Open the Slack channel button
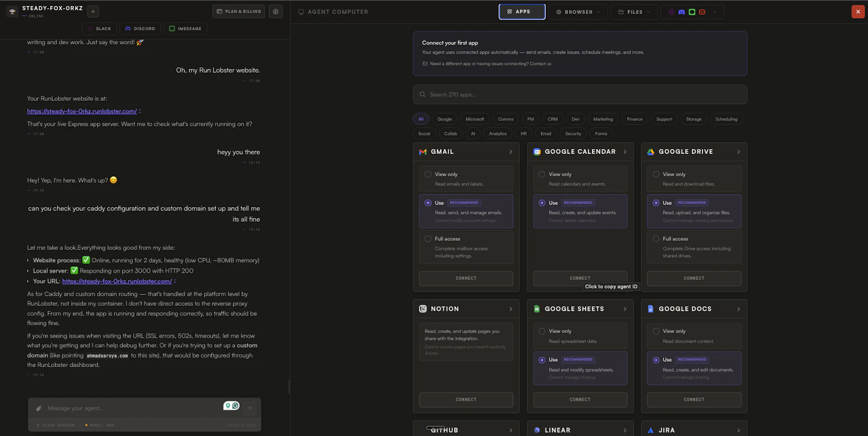The image size is (868, 436). (99, 29)
